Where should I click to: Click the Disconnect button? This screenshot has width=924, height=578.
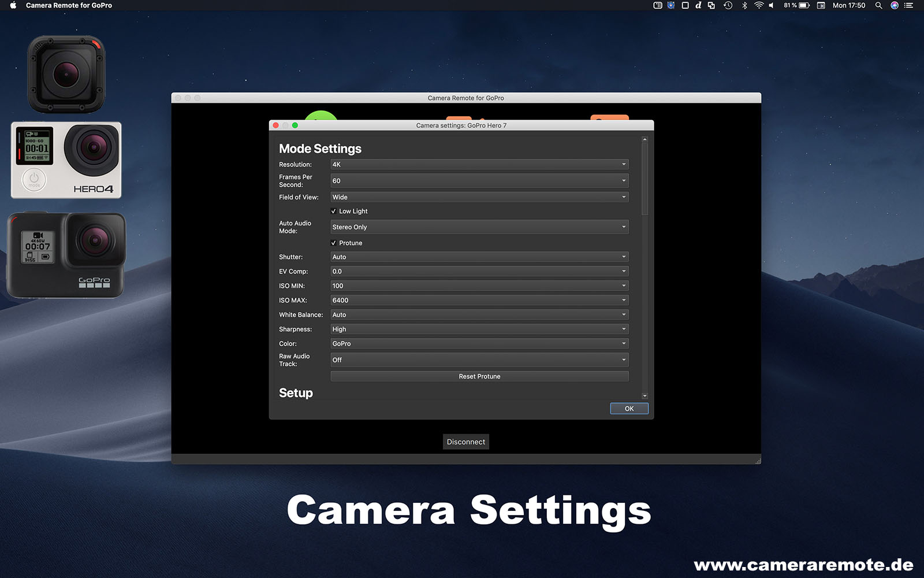[466, 442]
